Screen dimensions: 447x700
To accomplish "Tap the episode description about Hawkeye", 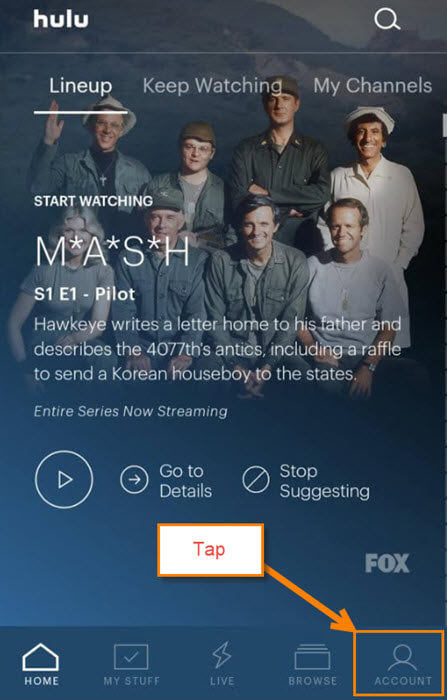I will [x=217, y=349].
